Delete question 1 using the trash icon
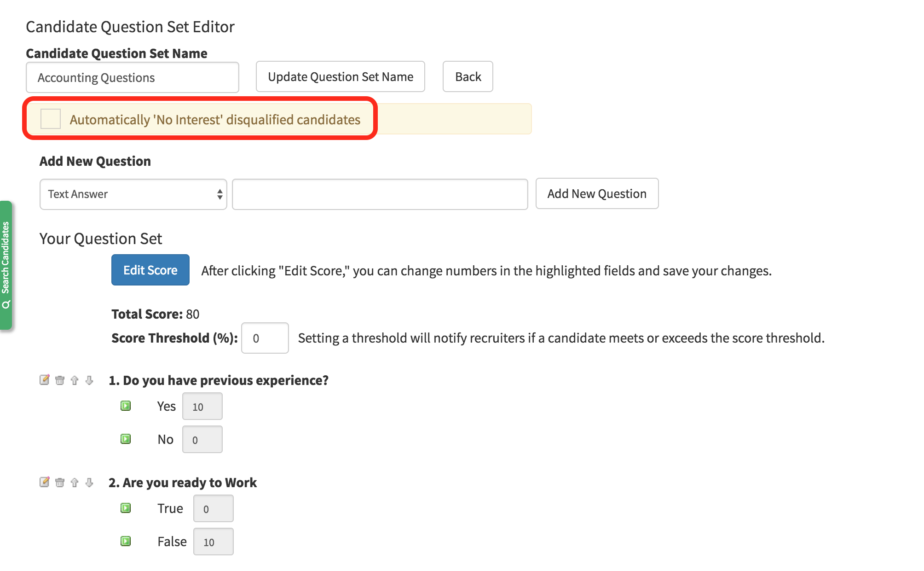 60,380
